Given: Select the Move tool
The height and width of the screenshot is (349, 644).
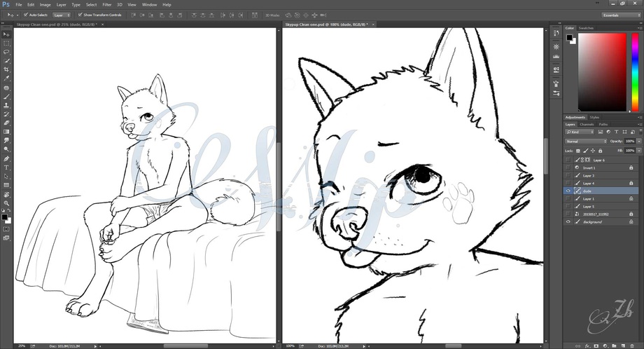Looking at the screenshot, I should click(x=6, y=34).
